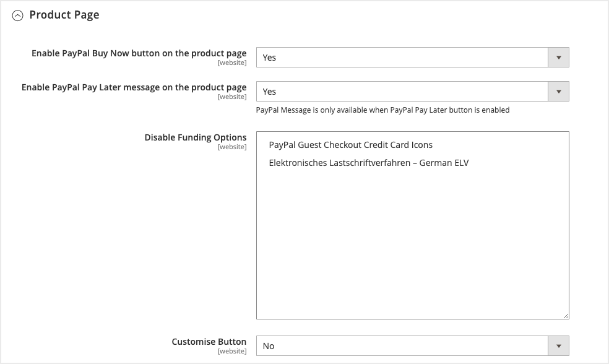Open the Pay Later message Yes select field
This screenshot has width=609, height=364.
(x=402, y=92)
